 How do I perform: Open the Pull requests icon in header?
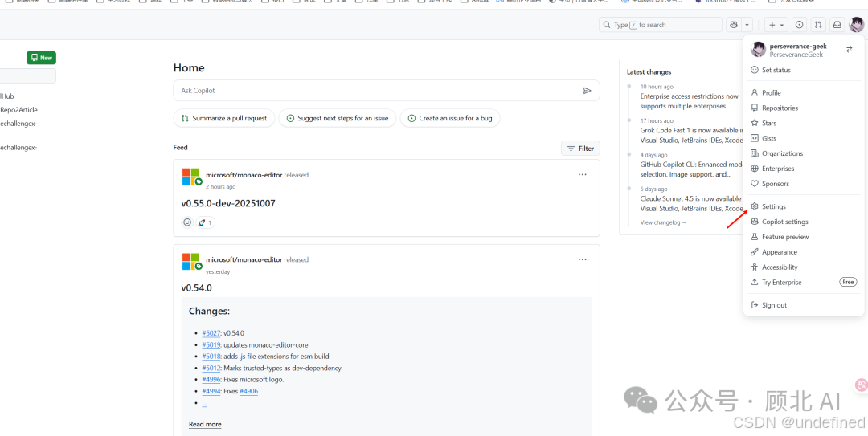[817, 25]
